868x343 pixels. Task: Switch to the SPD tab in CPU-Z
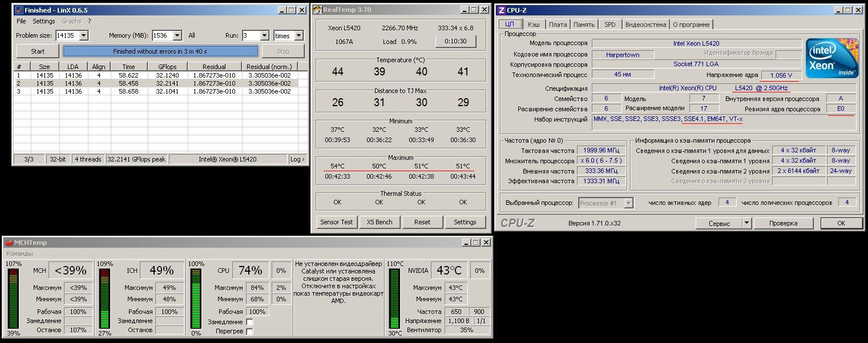pos(609,25)
